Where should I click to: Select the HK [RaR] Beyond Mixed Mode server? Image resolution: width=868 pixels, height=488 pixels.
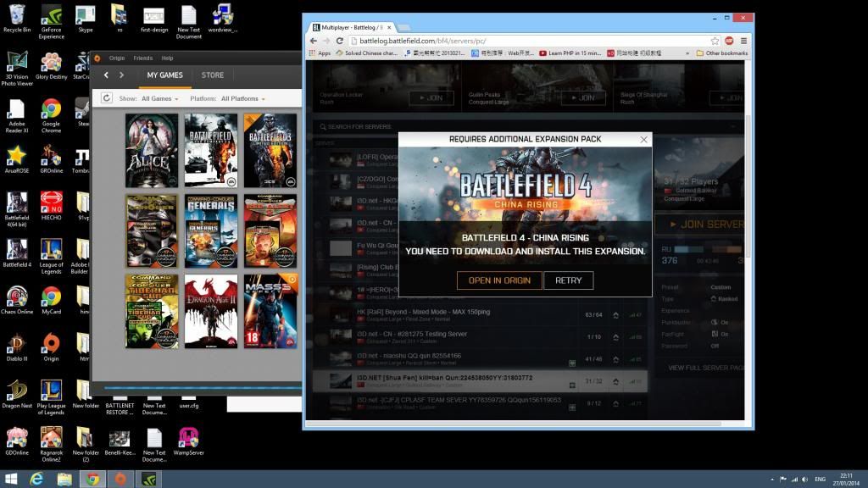pyautogui.click(x=480, y=315)
